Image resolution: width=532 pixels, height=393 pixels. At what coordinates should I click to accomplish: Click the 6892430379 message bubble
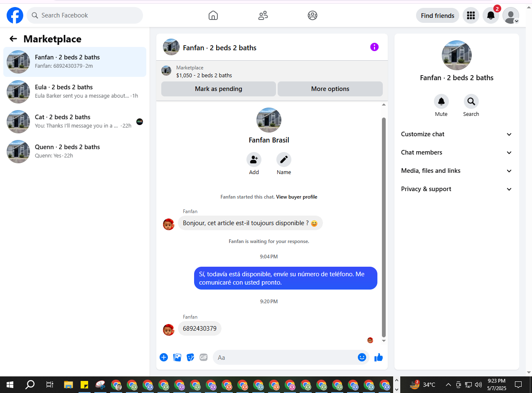(200, 329)
